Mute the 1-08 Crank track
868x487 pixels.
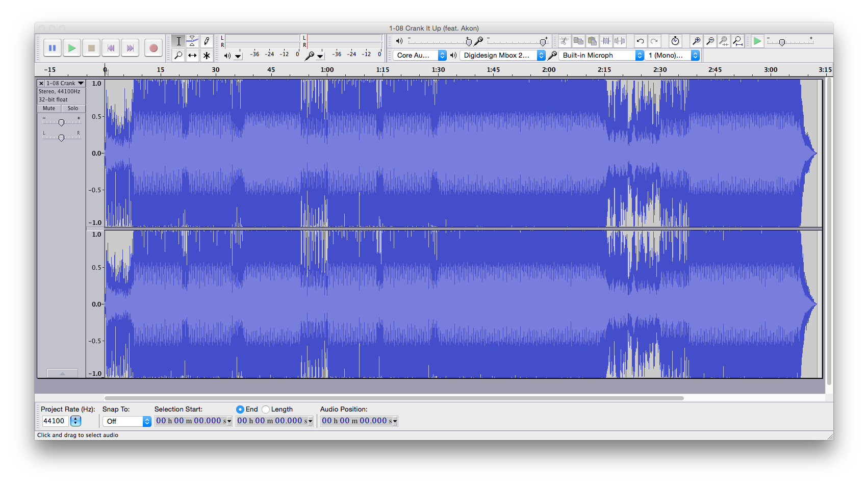pyautogui.click(x=49, y=108)
